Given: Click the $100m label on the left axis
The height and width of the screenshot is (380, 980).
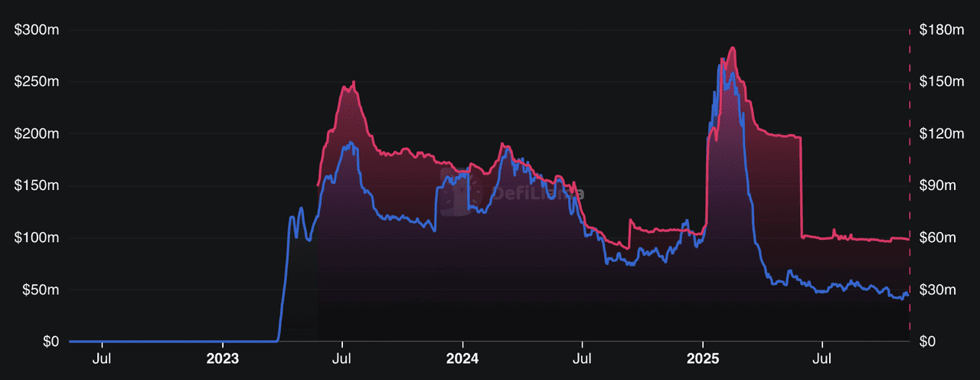Looking at the screenshot, I should click(33, 237).
